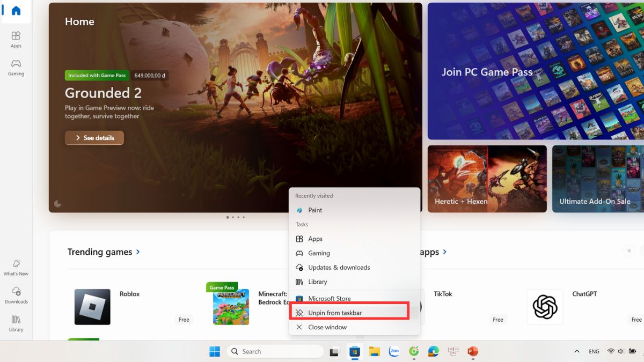Open the Apps section in the sidebar

pos(16,39)
